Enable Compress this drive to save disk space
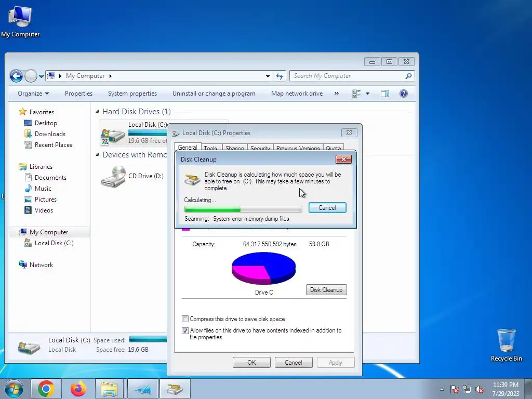532x399 pixels. point(185,319)
